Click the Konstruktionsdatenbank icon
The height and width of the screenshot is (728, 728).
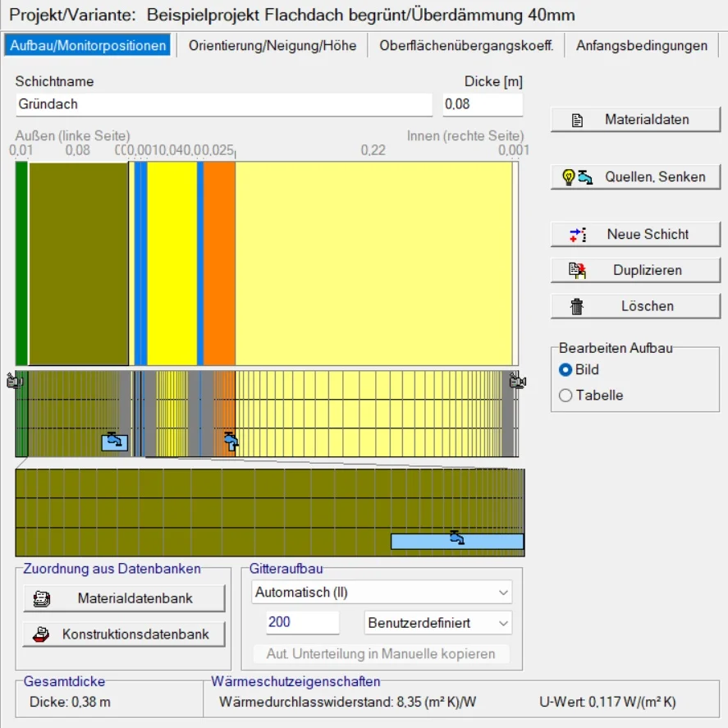pos(41,634)
